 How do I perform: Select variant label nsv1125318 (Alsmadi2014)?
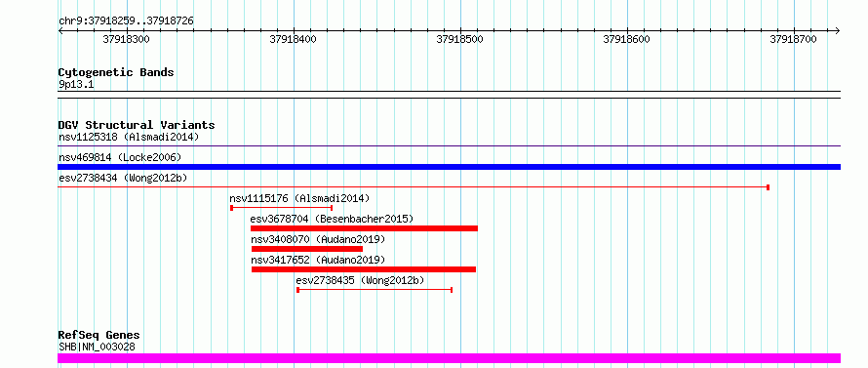pos(129,137)
